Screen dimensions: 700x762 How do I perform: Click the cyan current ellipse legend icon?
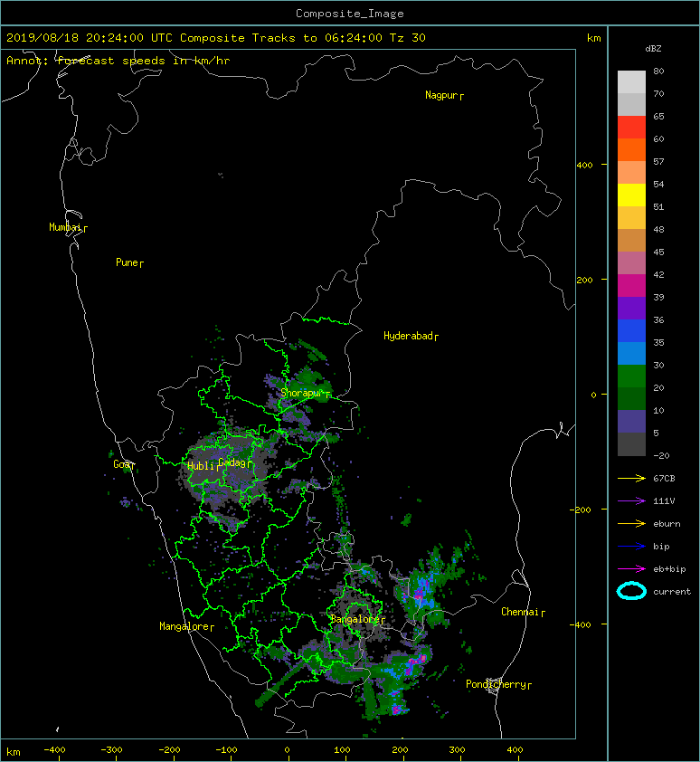pos(631,592)
